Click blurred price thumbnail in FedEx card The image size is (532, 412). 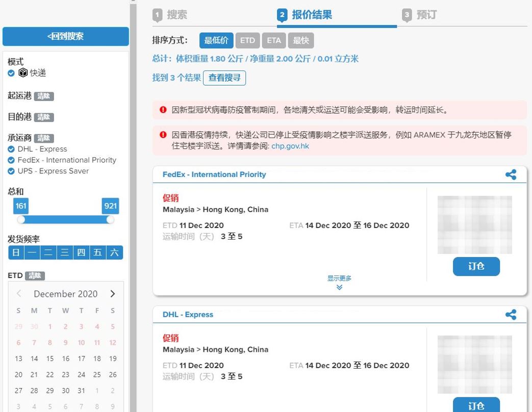[475, 225]
